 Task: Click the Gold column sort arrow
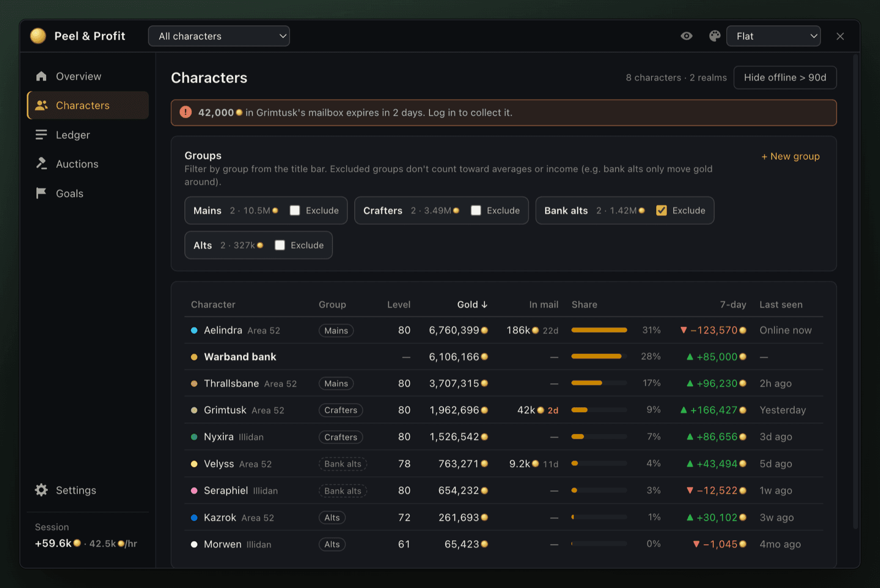[x=485, y=304]
